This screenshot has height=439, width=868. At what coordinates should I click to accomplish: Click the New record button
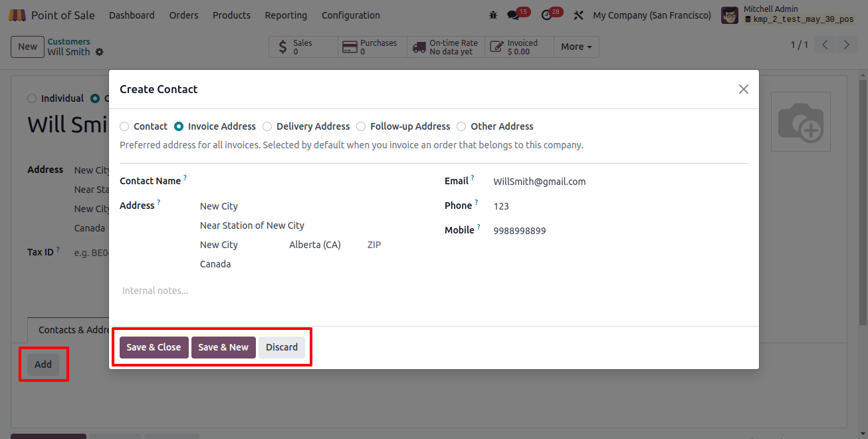[27, 47]
